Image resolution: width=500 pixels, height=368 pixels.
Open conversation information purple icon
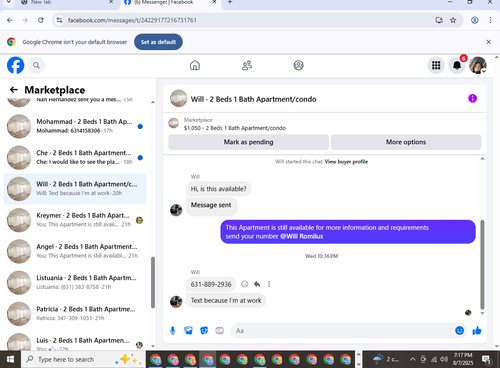(x=472, y=98)
